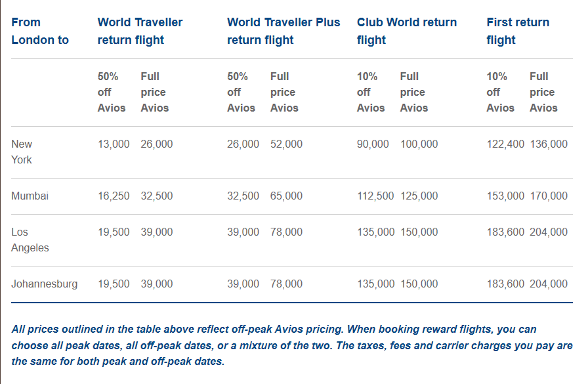Viewport: 588px width, 384px height.
Task: Click the 13,000 Avios New York price
Action: [x=114, y=144]
